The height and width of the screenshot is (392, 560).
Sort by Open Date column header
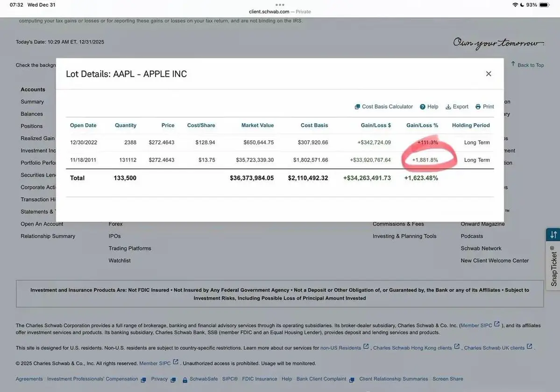click(83, 125)
